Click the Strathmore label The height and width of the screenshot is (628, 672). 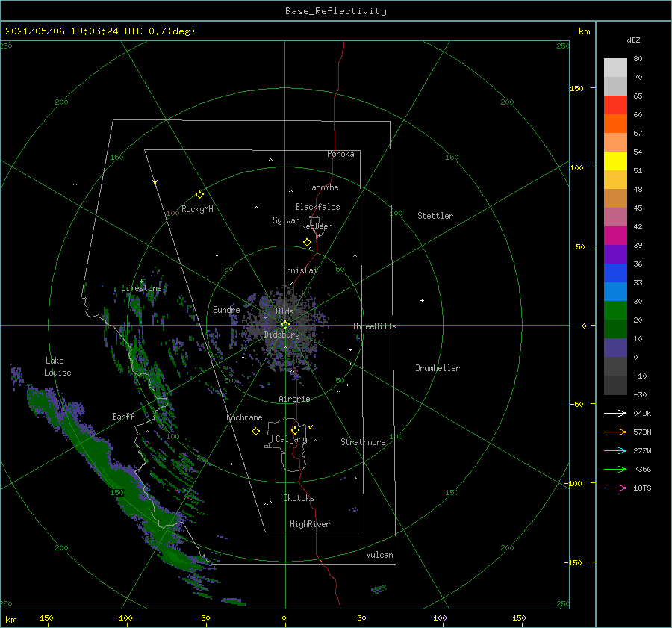click(x=363, y=442)
